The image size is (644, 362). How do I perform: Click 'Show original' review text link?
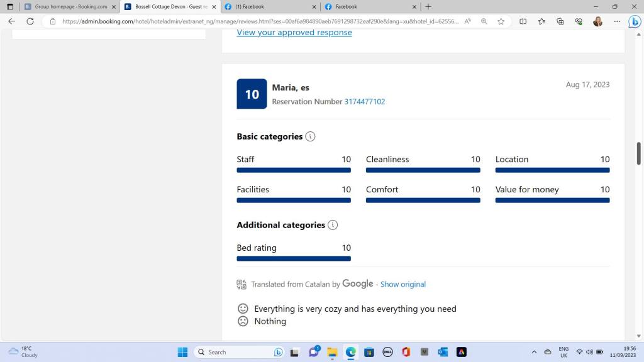pyautogui.click(x=402, y=284)
